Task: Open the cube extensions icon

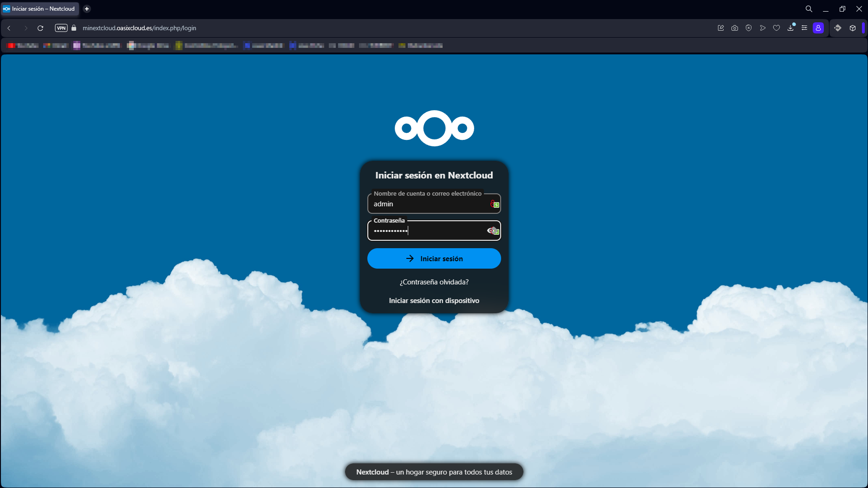Action: click(853, 28)
